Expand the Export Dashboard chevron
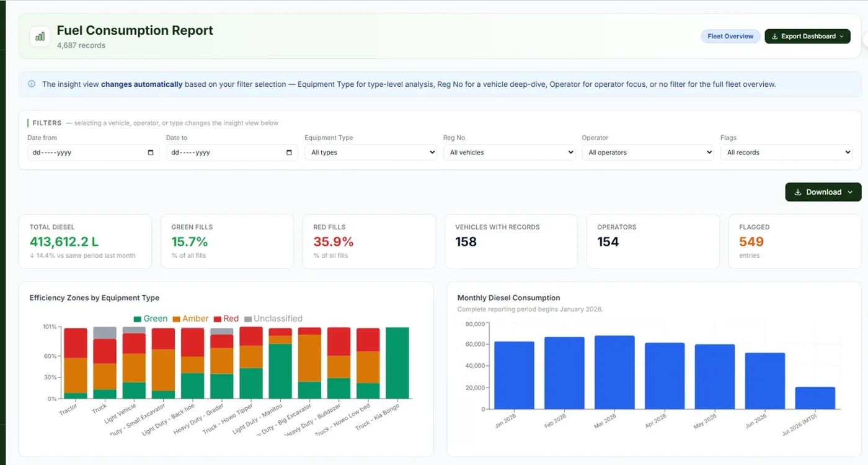Image resolution: width=868 pixels, height=465 pixels. [841, 37]
